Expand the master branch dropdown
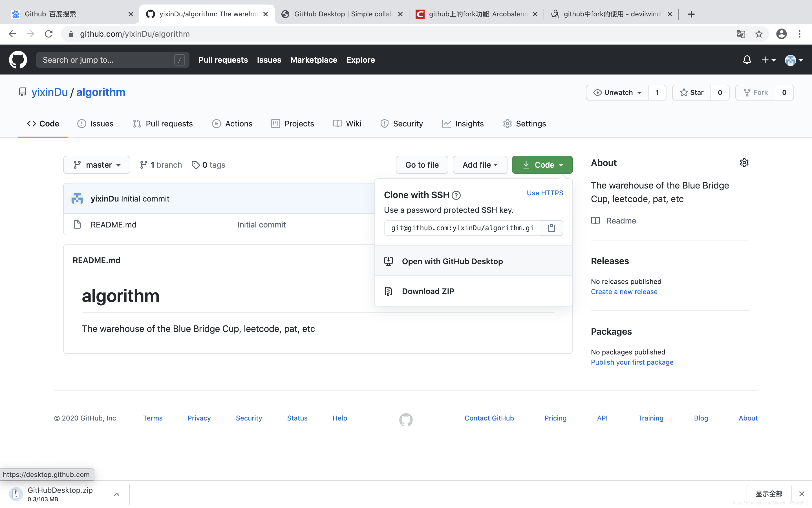Viewport: 812px width, 508px height. [x=97, y=165]
